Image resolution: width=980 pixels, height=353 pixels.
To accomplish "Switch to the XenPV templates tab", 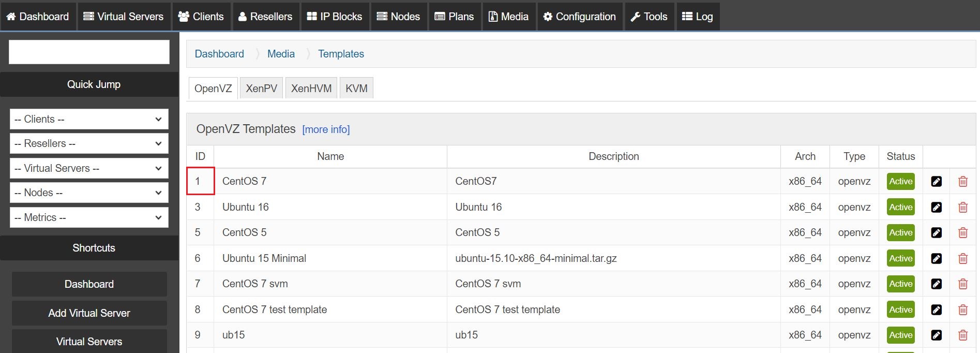I will pyautogui.click(x=261, y=89).
